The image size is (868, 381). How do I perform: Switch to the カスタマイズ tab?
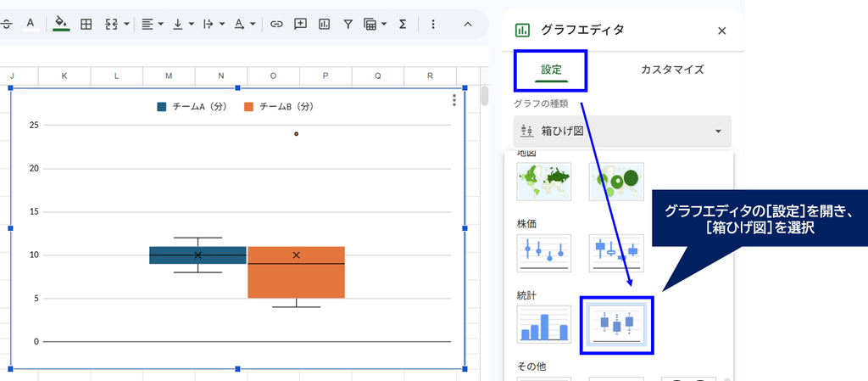point(672,70)
